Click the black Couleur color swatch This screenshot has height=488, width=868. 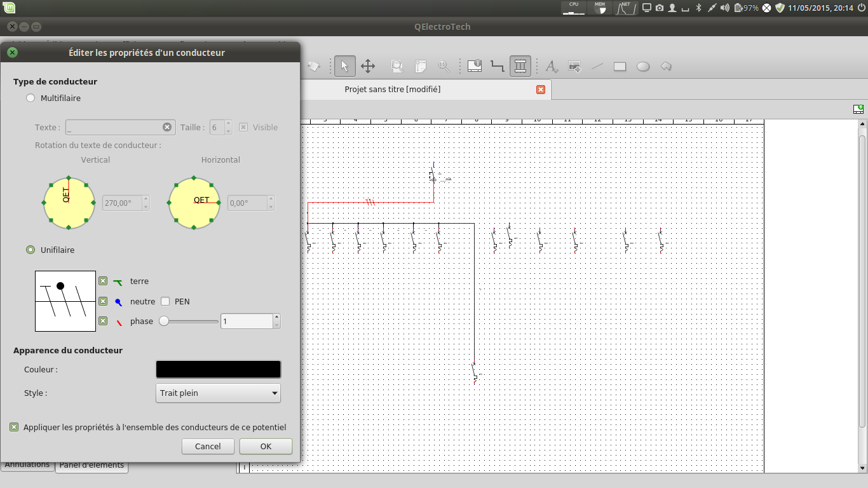point(218,369)
